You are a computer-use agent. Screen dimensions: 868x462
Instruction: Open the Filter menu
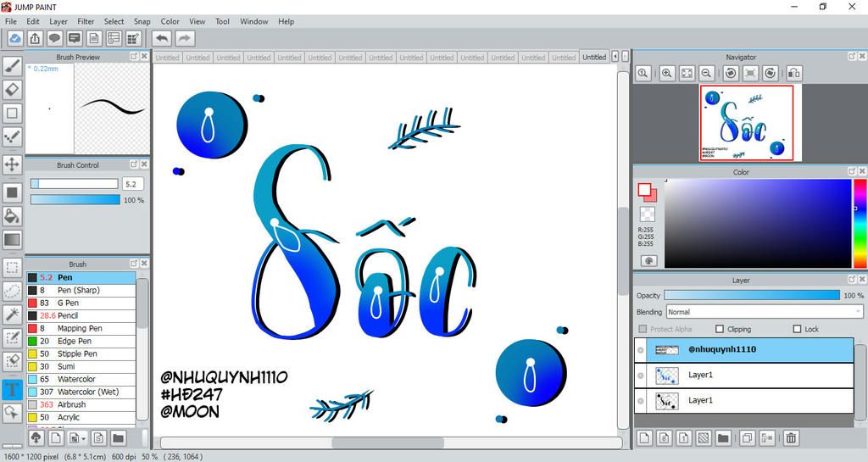pos(86,21)
